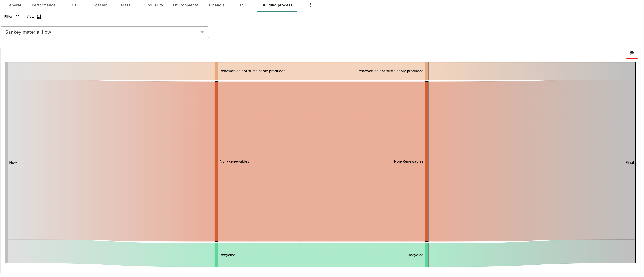Viewport: 644px width, 277px height.
Task: Click the 'New' node label
Action: pyautogui.click(x=13, y=163)
